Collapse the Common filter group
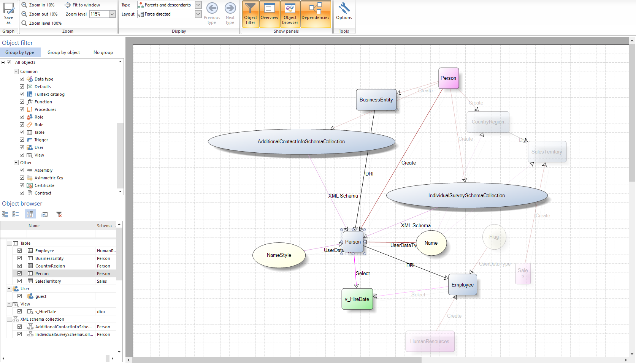The width and height of the screenshot is (636, 364). 16,71
